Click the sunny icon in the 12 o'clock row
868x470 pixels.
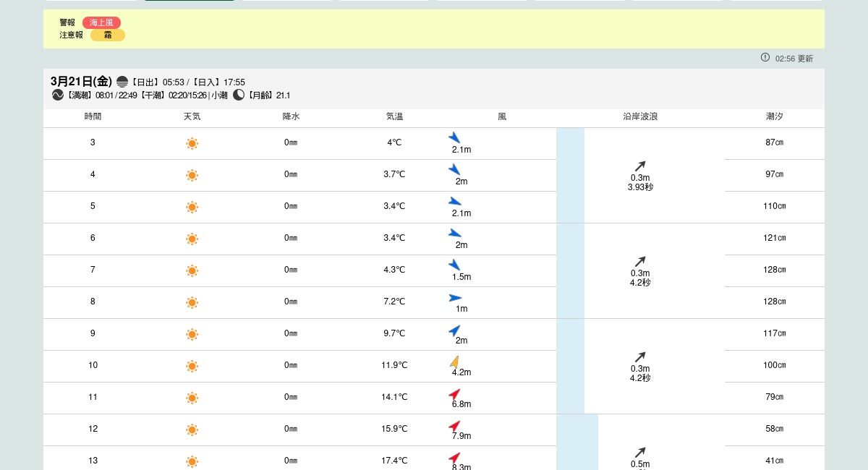(192, 430)
